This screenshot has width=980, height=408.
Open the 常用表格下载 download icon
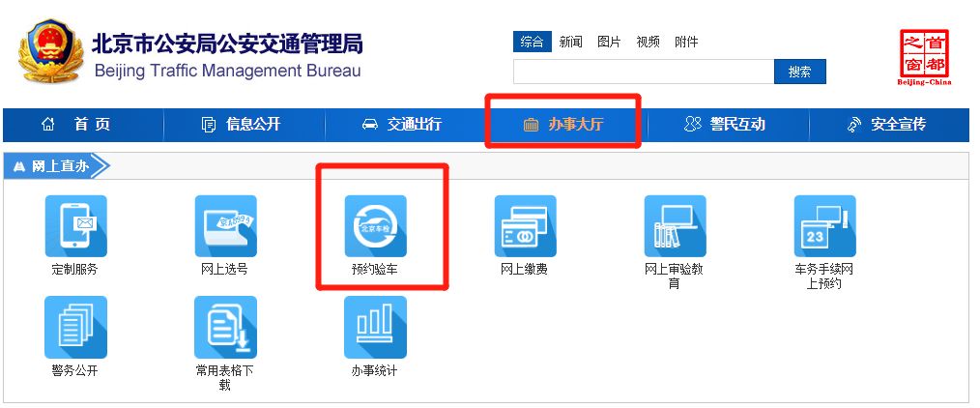[225, 327]
